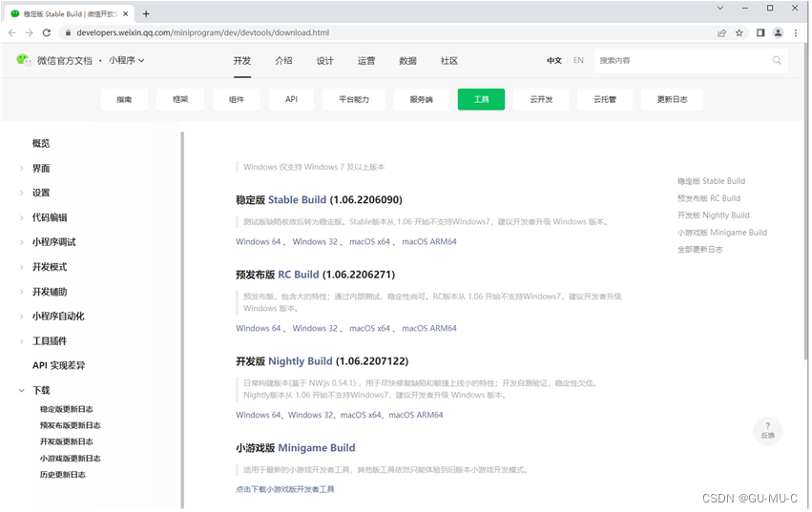This screenshot has width=812, height=512.
Task: Reload the page with the refresh icon
Action: (x=47, y=32)
